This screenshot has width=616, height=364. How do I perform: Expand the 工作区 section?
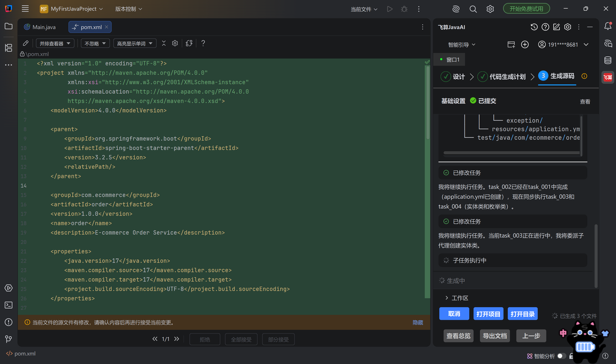456,298
